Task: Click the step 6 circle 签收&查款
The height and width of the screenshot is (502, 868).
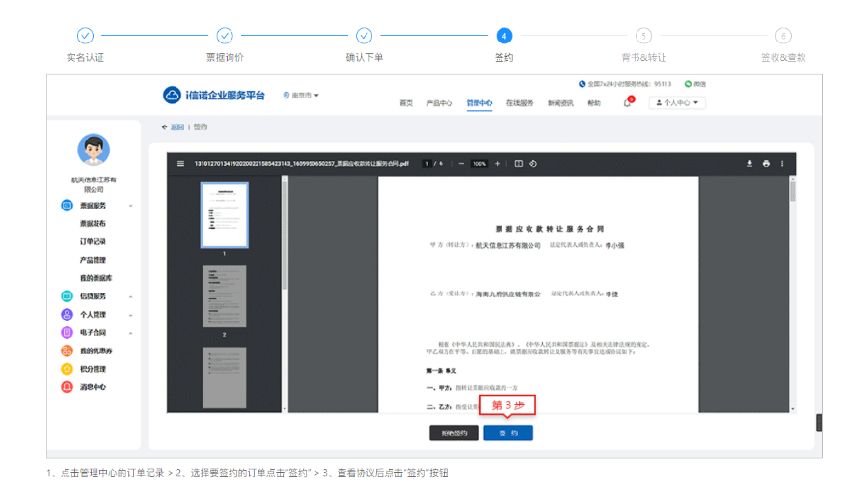Action: click(x=783, y=36)
